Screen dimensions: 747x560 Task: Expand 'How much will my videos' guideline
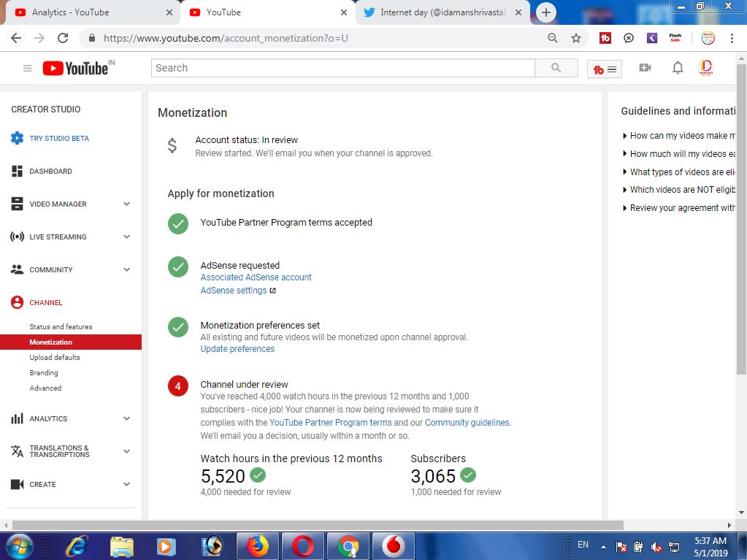(679, 154)
